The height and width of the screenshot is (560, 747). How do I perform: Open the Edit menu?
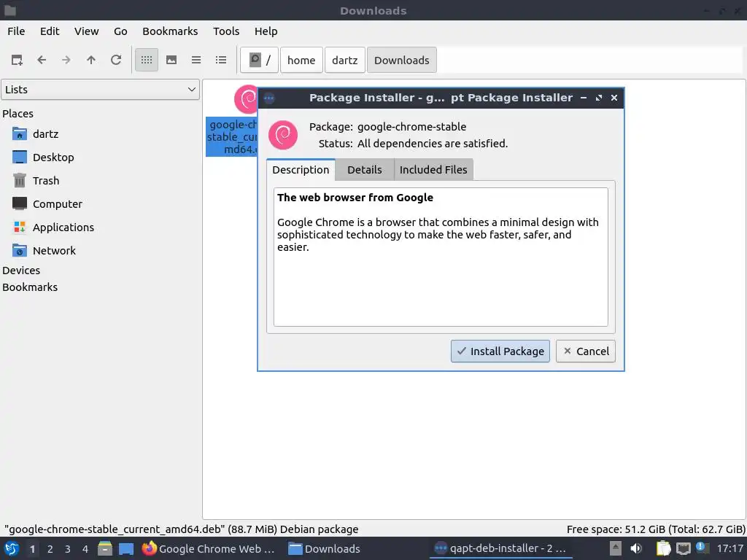[50, 31]
